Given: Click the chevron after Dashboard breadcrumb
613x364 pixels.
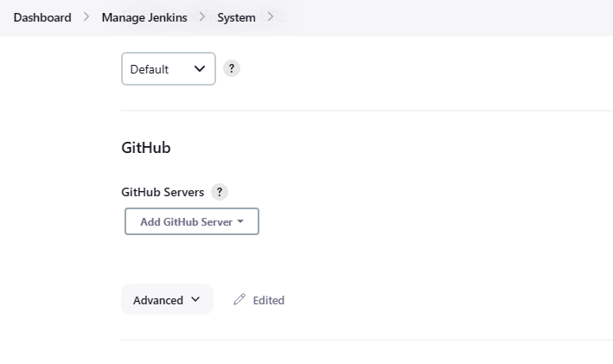Looking at the screenshot, I should click(x=86, y=17).
